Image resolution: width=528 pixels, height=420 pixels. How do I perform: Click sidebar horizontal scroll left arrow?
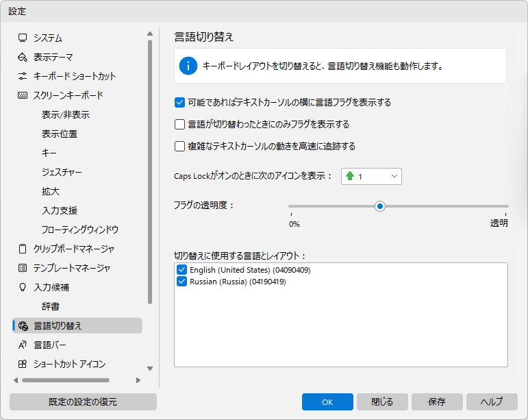[x=16, y=380]
